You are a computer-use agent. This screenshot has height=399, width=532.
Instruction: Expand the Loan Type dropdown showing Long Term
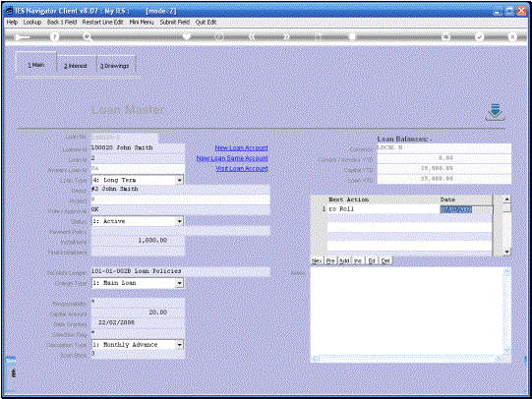[180, 180]
